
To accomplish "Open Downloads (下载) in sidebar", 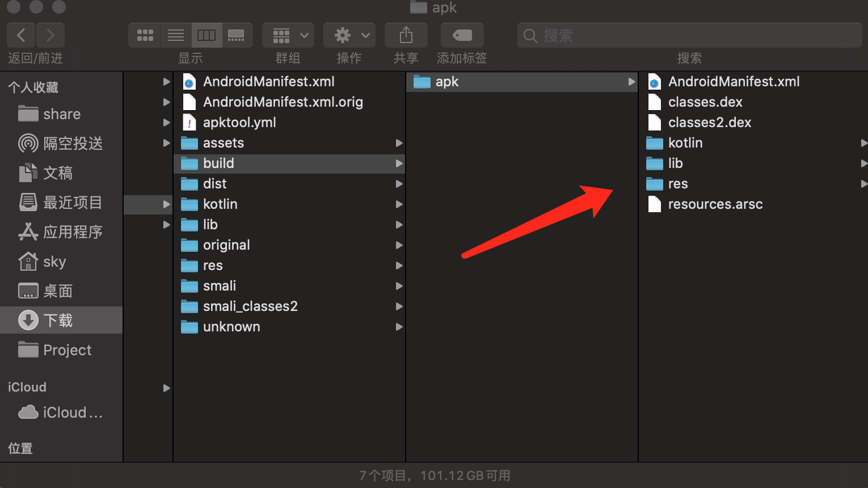I will [61, 321].
